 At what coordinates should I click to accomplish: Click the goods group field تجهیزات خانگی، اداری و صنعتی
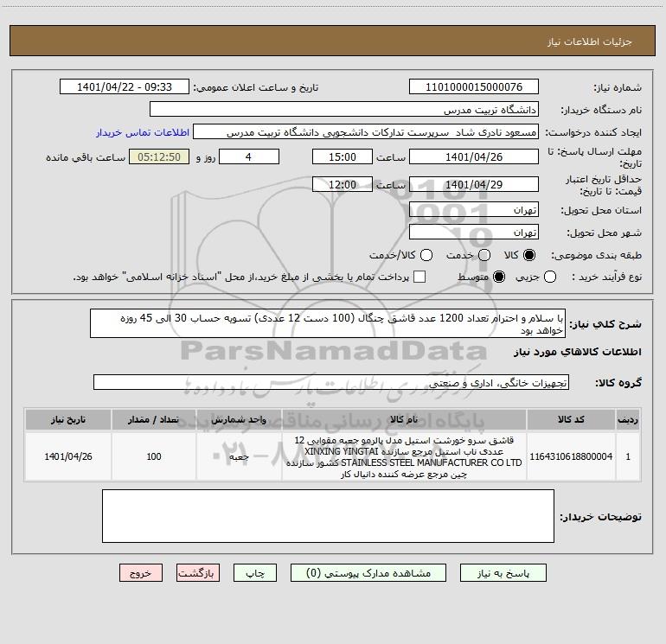click(x=331, y=382)
